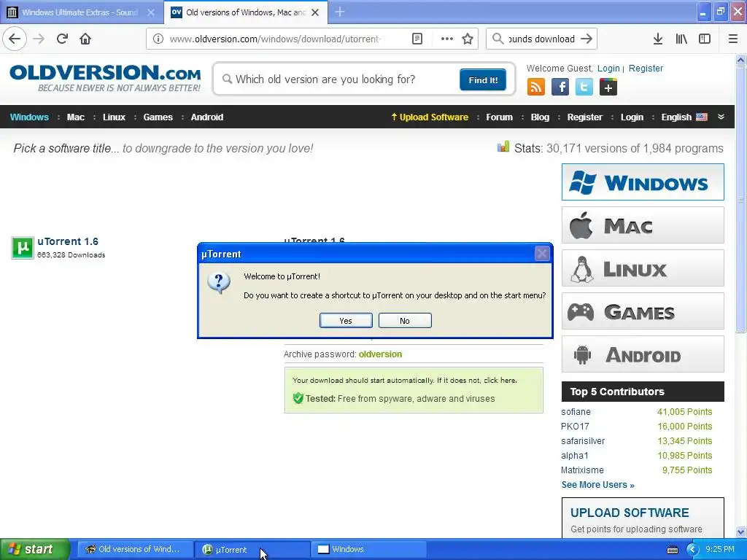Image resolution: width=747 pixels, height=560 pixels.
Task: Click the header Login link
Action: [608, 68]
